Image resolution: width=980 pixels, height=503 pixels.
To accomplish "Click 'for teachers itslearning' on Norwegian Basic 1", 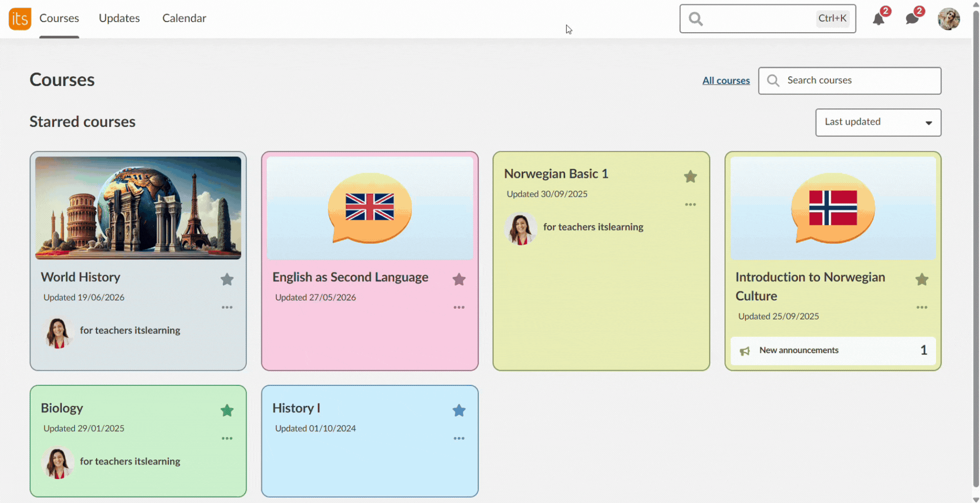I will point(593,227).
